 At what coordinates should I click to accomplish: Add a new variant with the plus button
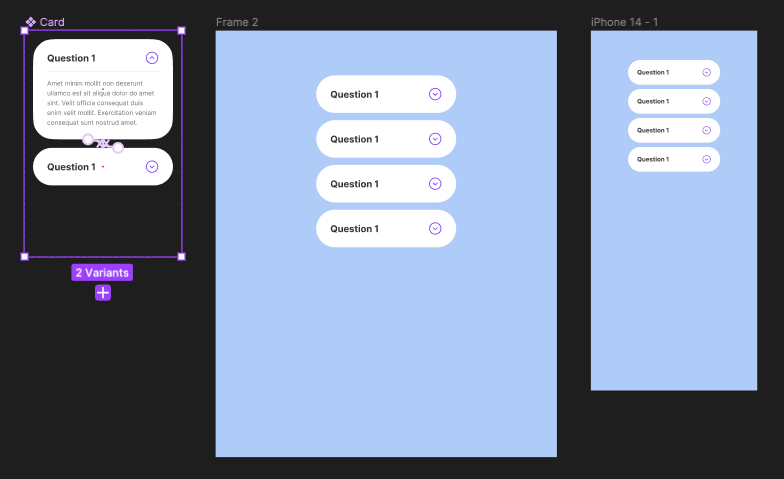103,292
